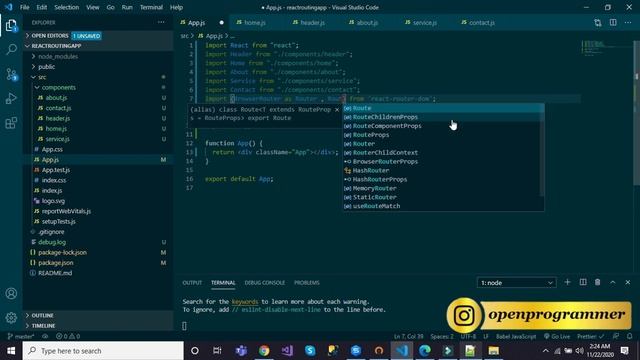Open notifications bell in status bar

click(630, 336)
